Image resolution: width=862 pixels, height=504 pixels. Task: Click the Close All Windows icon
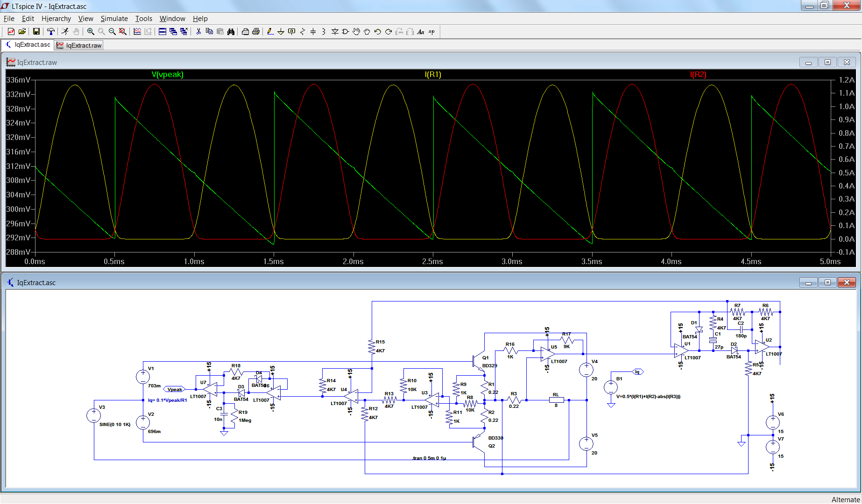(184, 31)
